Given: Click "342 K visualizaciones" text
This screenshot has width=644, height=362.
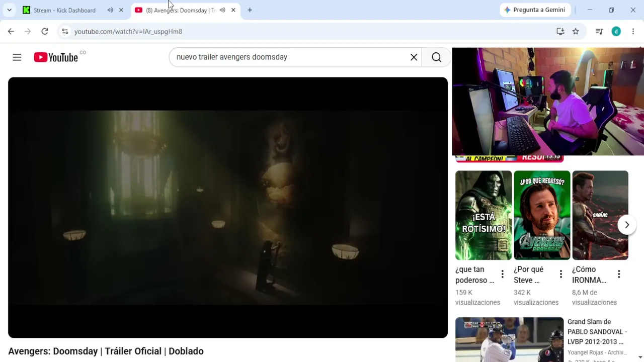Looking at the screenshot, I should pos(536,298).
